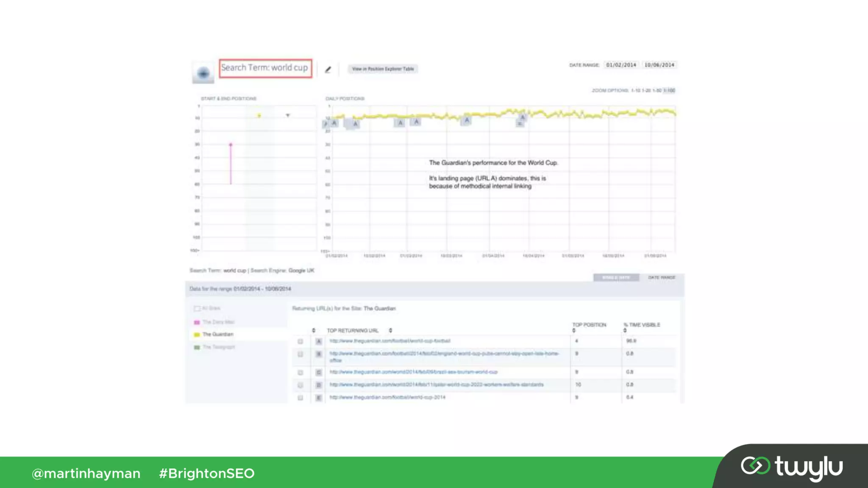Click The Guardian yellow color swatch

point(197,335)
